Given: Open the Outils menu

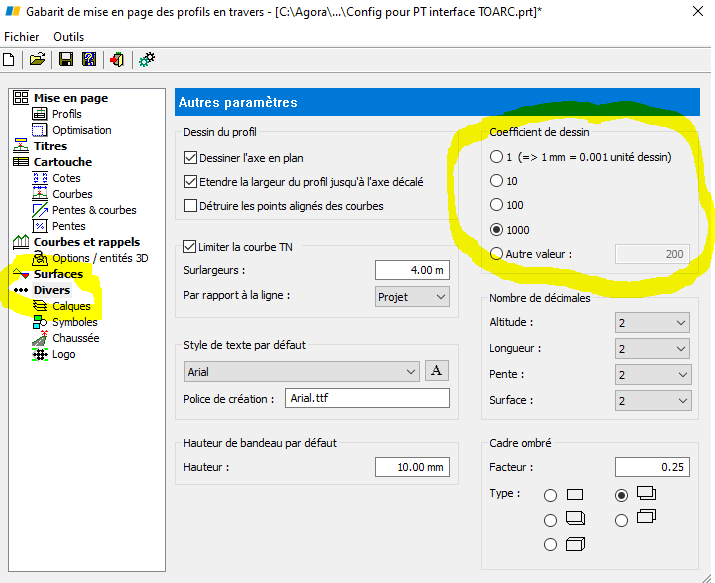Looking at the screenshot, I should coord(68,36).
